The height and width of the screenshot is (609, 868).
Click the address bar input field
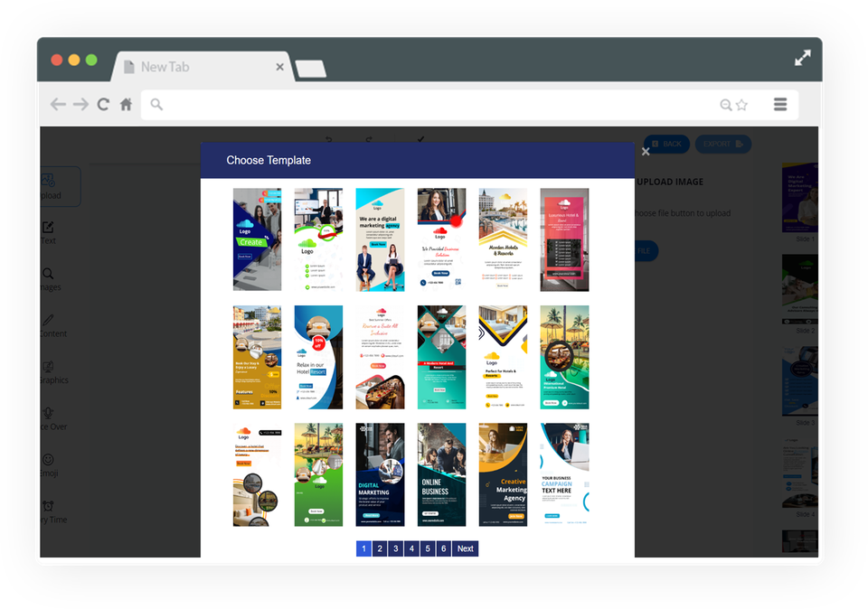pyautogui.click(x=469, y=105)
